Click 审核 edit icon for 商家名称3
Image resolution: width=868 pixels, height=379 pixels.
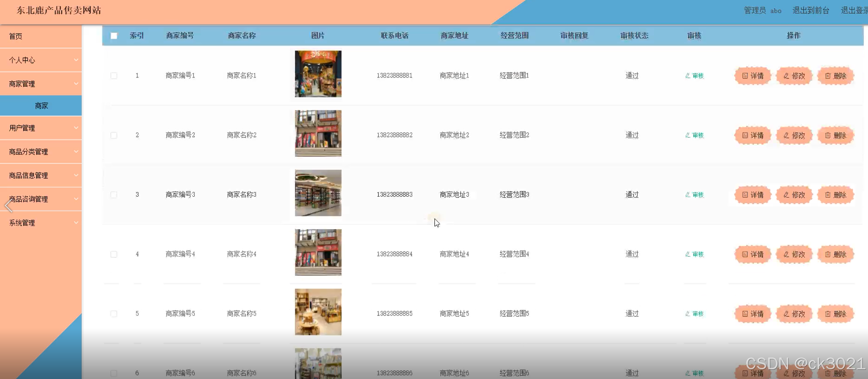(688, 195)
